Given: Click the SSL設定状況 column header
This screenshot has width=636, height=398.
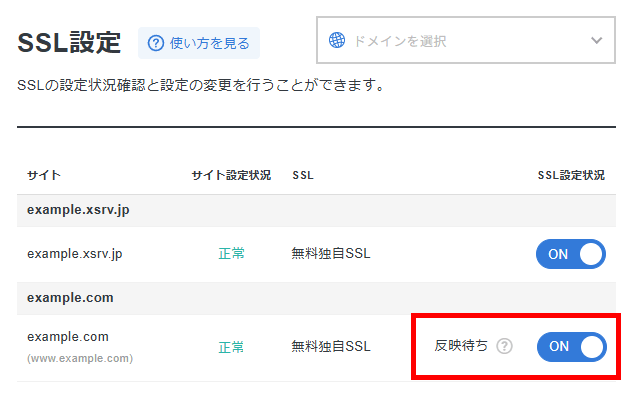Looking at the screenshot, I should click(x=571, y=175).
